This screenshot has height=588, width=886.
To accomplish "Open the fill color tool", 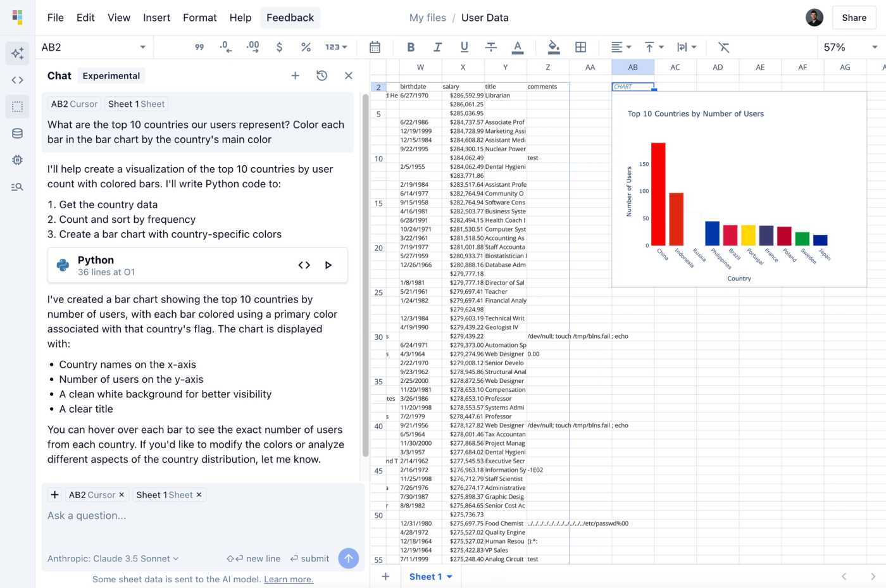I will [x=554, y=47].
